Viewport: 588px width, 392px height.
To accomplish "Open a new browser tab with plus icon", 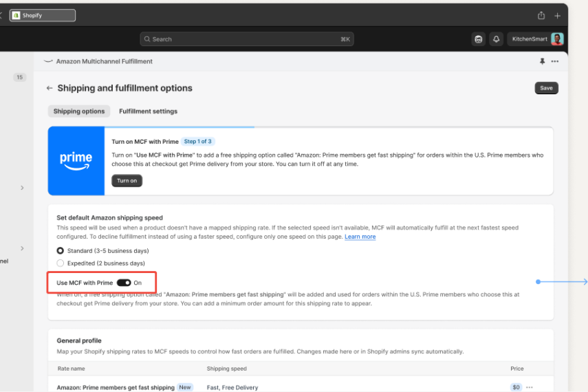I will [557, 16].
